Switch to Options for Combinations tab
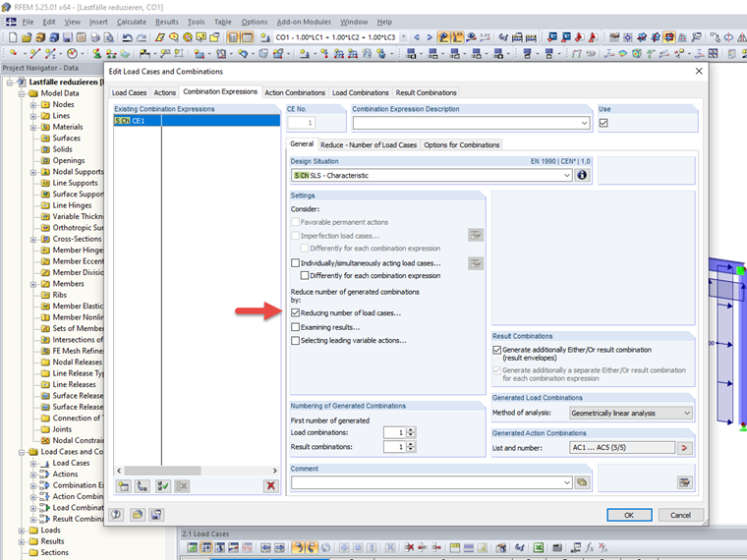 coord(462,144)
